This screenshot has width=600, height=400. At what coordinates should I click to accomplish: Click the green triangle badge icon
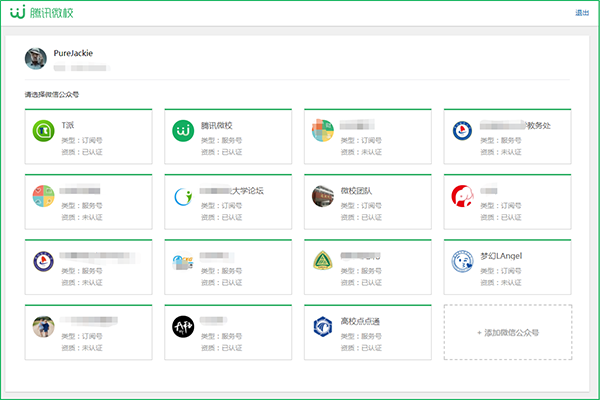323,261
